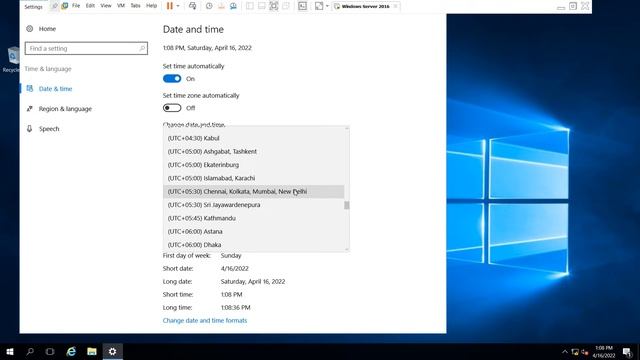Image resolution: width=640 pixels, height=360 pixels.
Task: Open the VMware Tabs menu
Action: tap(135, 6)
